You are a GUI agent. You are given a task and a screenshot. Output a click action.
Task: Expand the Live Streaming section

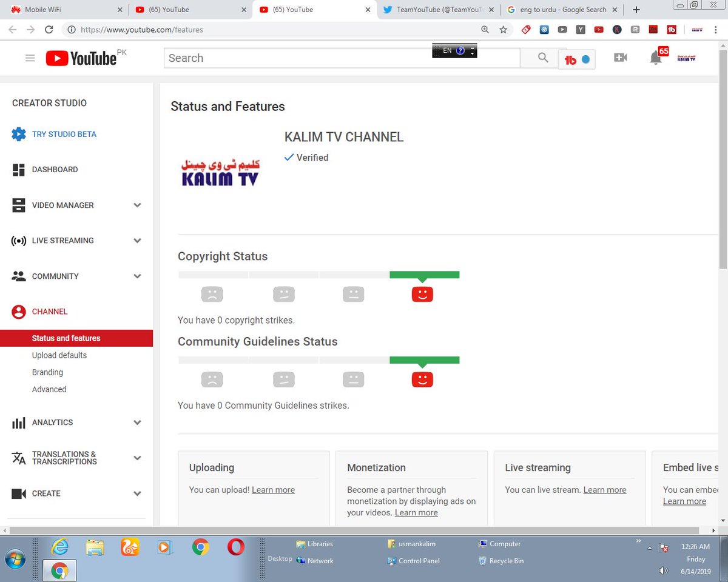pyautogui.click(x=138, y=241)
